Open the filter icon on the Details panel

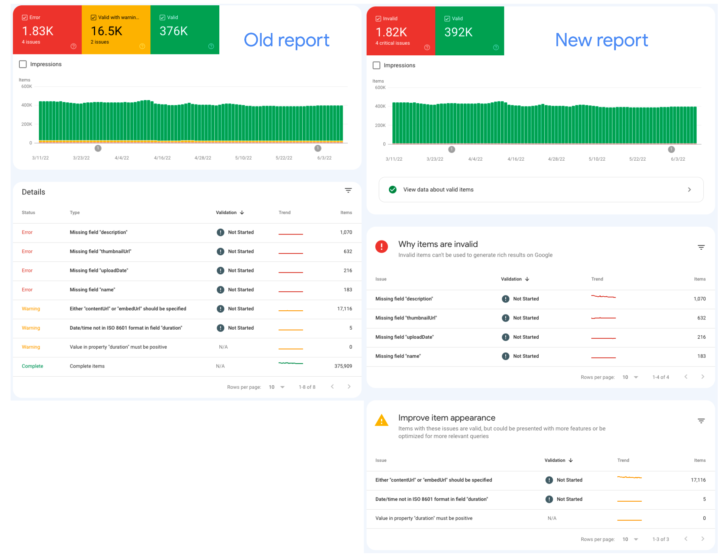pos(348,190)
